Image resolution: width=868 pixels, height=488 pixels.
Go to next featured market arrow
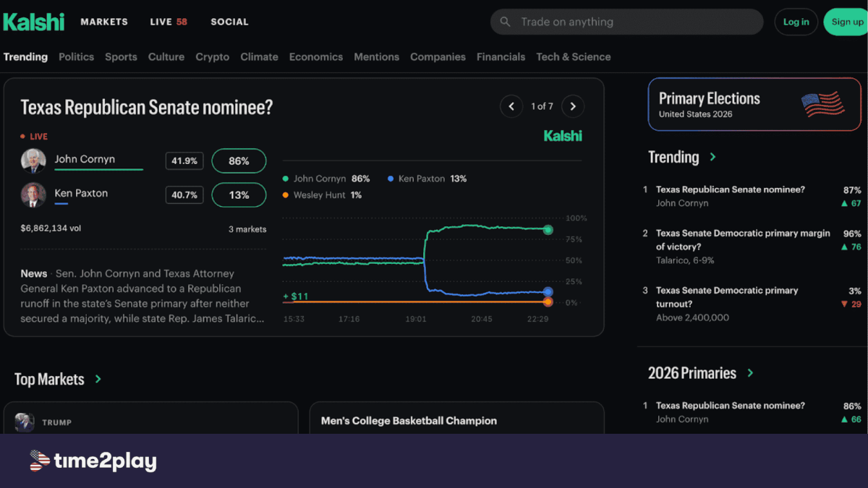point(573,106)
